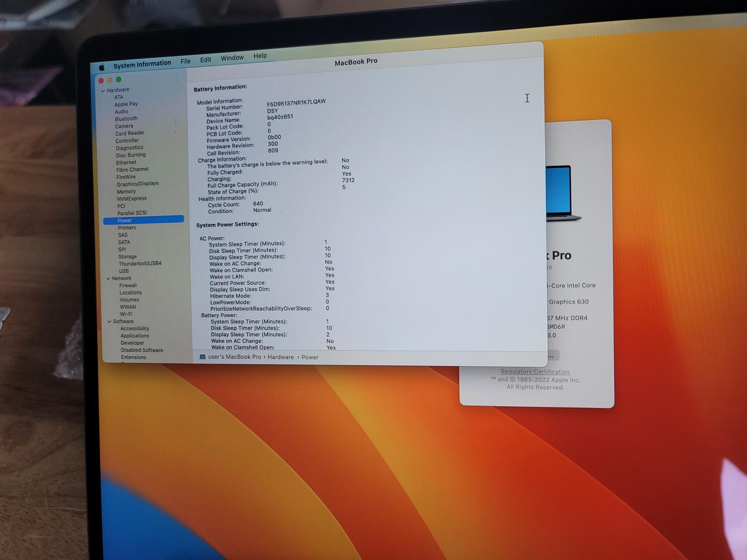This screenshot has height=560, width=747.
Task: Select Disc Burning in the sidebar
Action: (131, 155)
